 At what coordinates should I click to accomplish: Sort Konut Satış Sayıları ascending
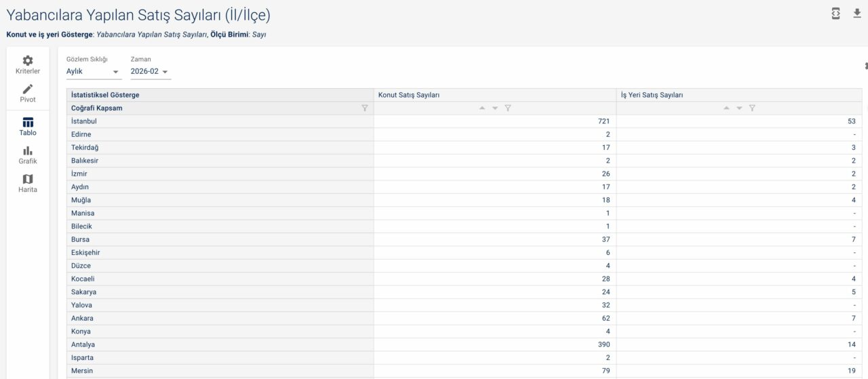click(482, 108)
